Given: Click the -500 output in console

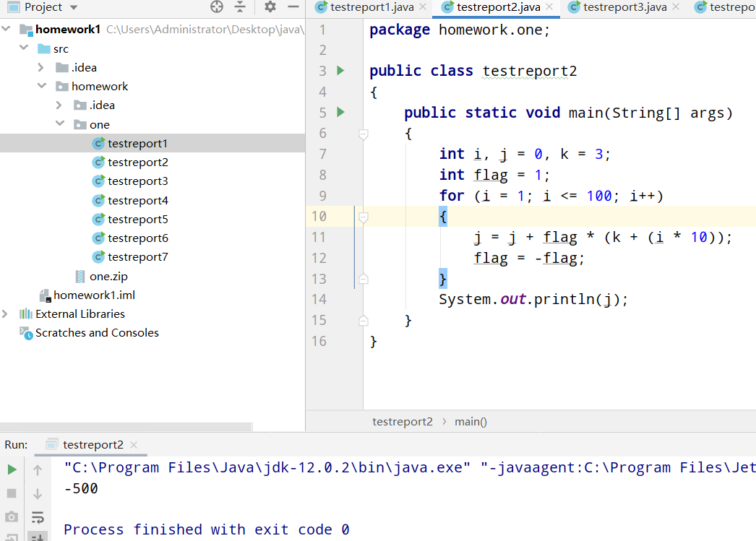Looking at the screenshot, I should [x=81, y=488].
